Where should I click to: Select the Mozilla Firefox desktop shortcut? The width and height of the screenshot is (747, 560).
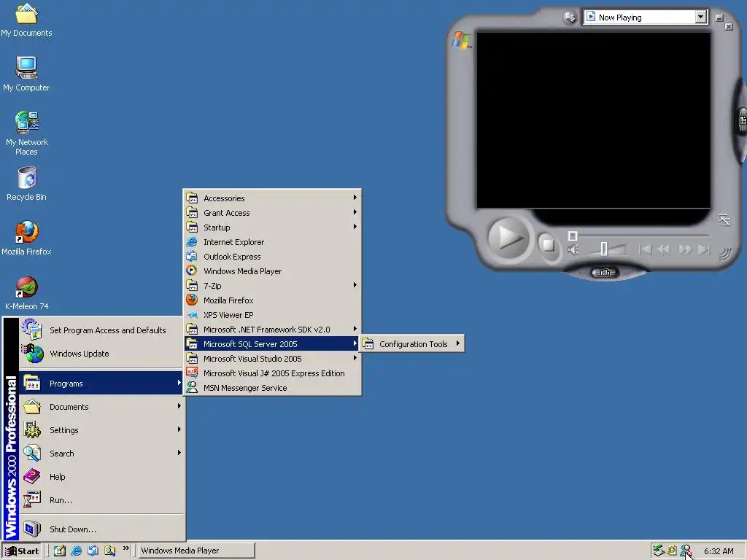(x=26, y=238)
